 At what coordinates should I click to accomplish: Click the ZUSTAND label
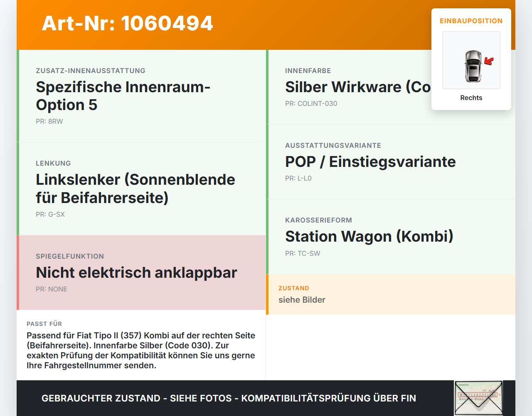click(x=294, y=288)
